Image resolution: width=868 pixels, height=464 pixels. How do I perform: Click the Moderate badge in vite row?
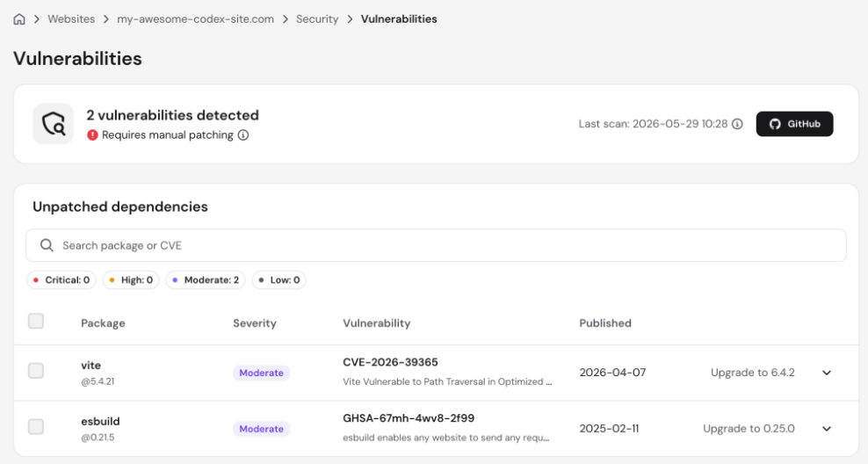[x=261, y=373]
